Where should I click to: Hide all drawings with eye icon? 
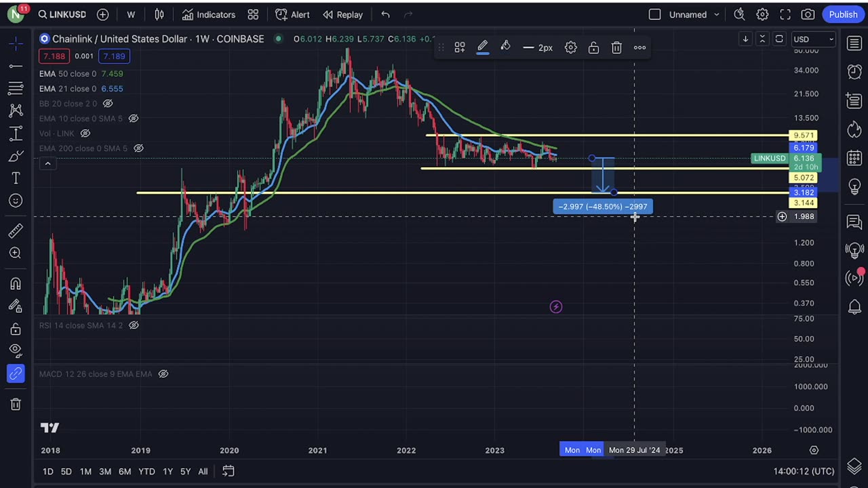click(15, 350)
